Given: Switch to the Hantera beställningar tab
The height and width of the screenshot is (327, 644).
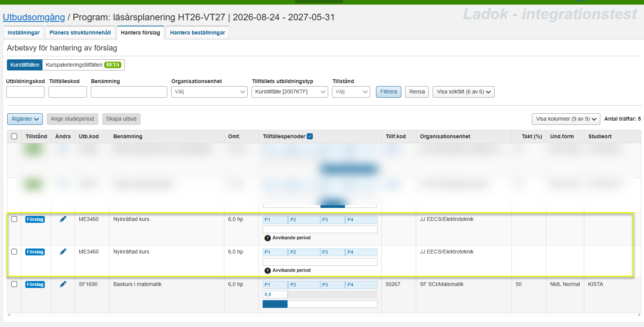Looking at the screenshot, I should [197, 33].
